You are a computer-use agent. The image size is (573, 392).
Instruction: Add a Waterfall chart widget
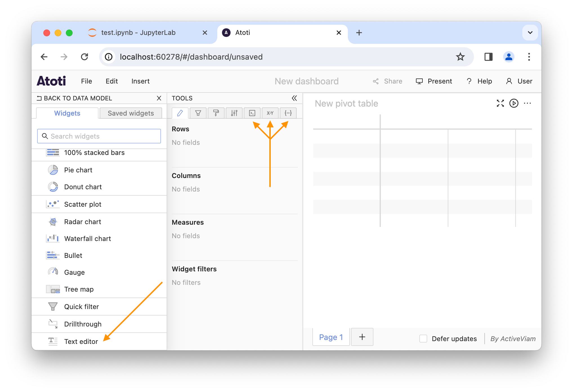pyautogui.click(x=99, y=238)
